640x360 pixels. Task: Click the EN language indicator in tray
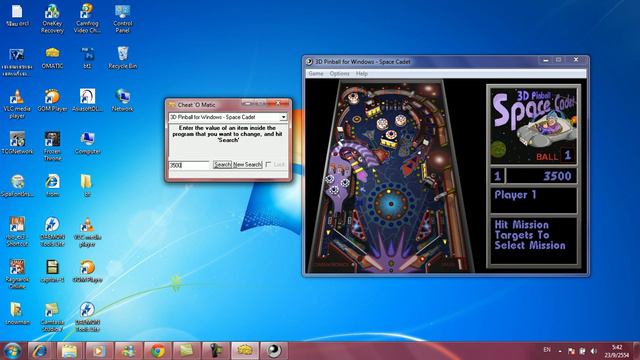547,350
